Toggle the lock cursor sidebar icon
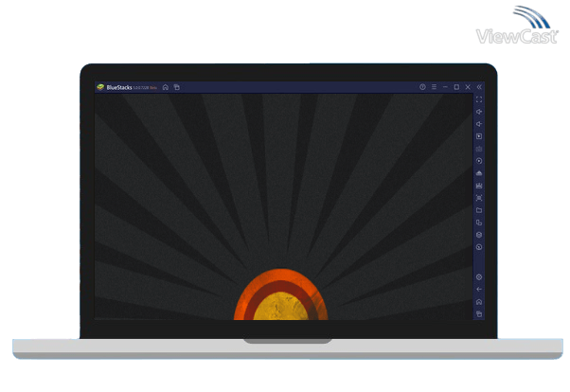Viewport: 570px width, 392px height. tap(479, 149)
